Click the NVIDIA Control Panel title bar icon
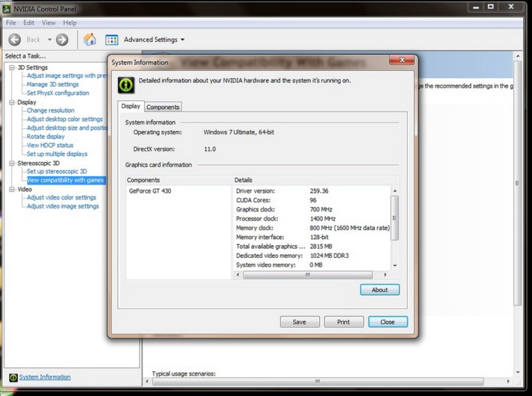The height and width of the screenshot is (396, 532). click(7, 9)
